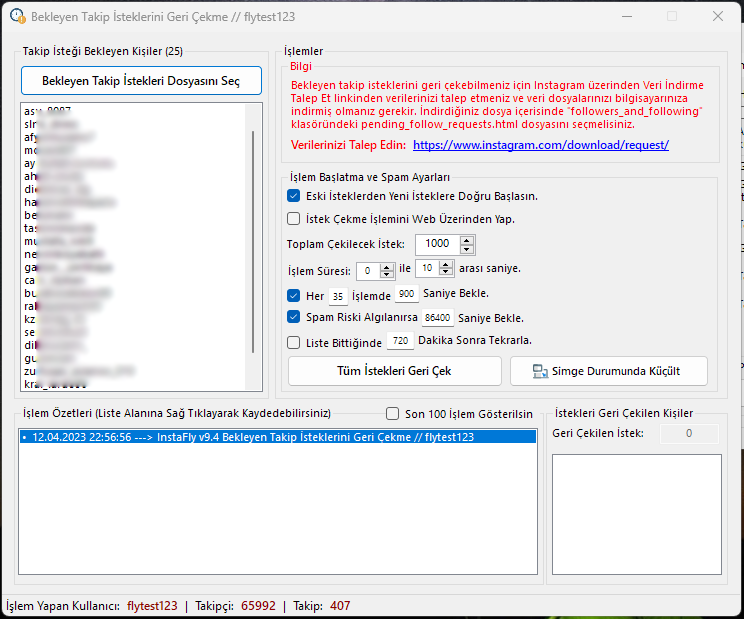Click Takip count 407
The image size is (744, 619).
[x=340, y=606]
